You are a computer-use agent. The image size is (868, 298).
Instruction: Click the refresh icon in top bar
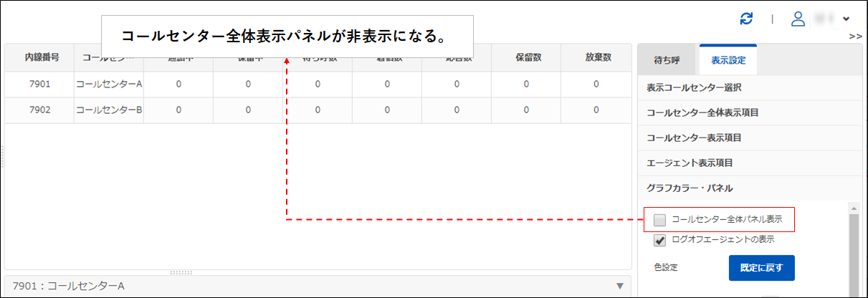pyautogui.click(x=747, y=19)
